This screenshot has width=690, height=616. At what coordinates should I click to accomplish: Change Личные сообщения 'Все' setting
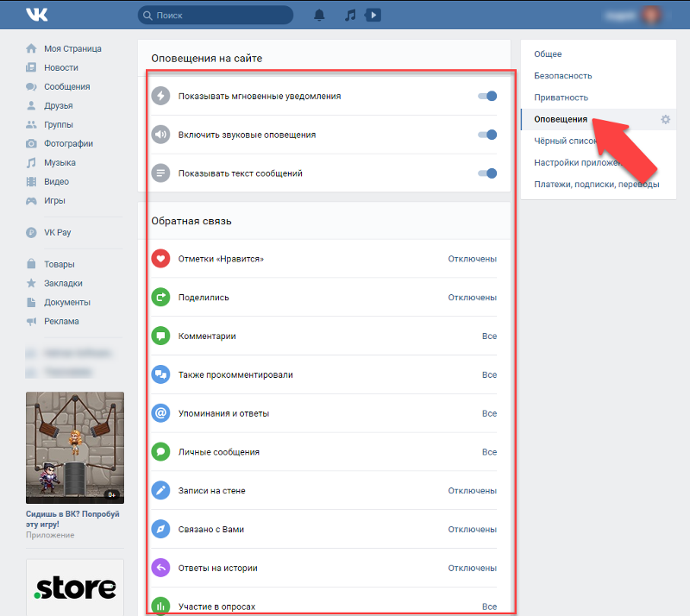click(x=489, y=452)
